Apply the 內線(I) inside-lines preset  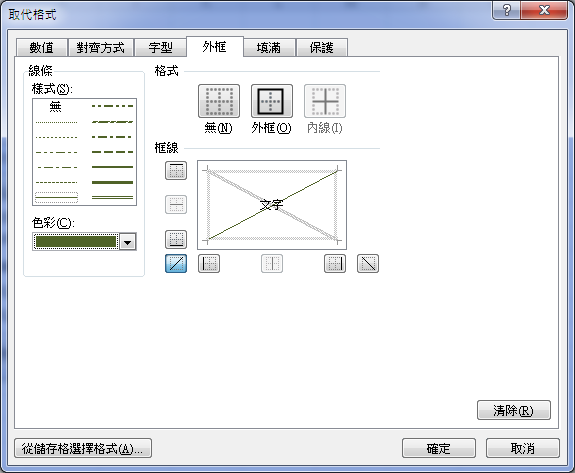pos(325,101)
